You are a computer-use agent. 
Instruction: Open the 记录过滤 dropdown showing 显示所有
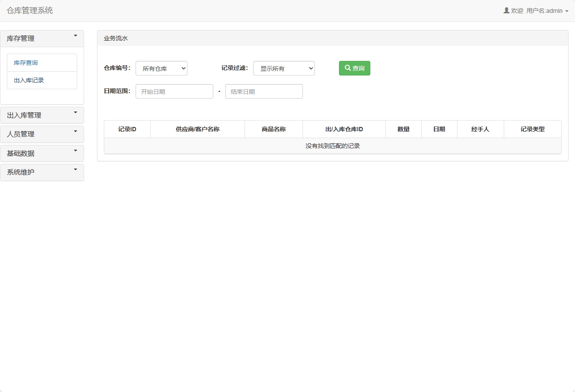(x=284, y=68)
